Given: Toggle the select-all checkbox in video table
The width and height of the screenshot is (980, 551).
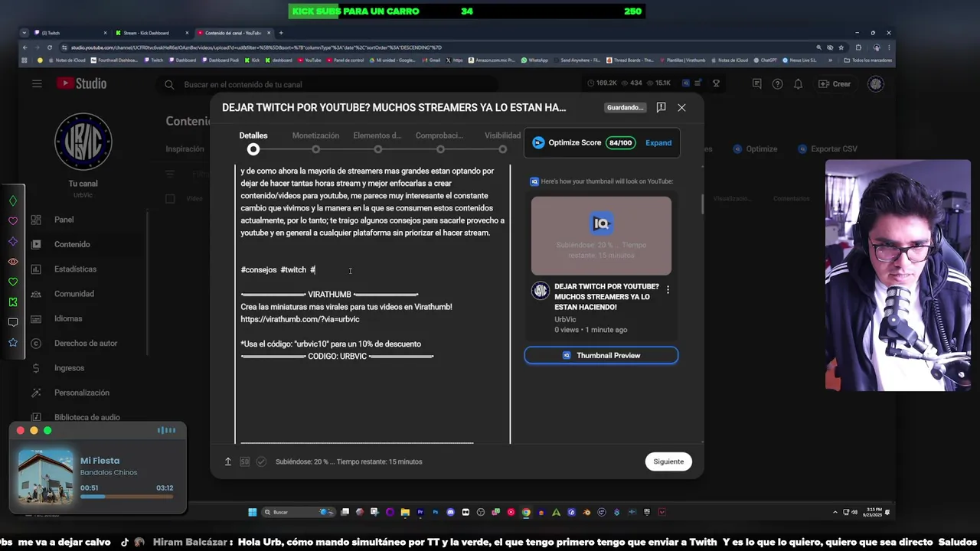Looking at the screenshot, I should 170,199.
